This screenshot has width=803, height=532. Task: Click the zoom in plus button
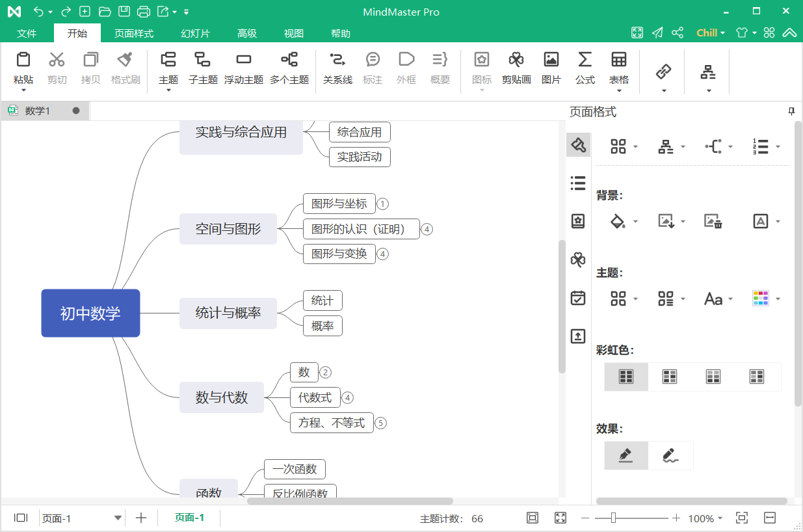(x=676, y=518)
